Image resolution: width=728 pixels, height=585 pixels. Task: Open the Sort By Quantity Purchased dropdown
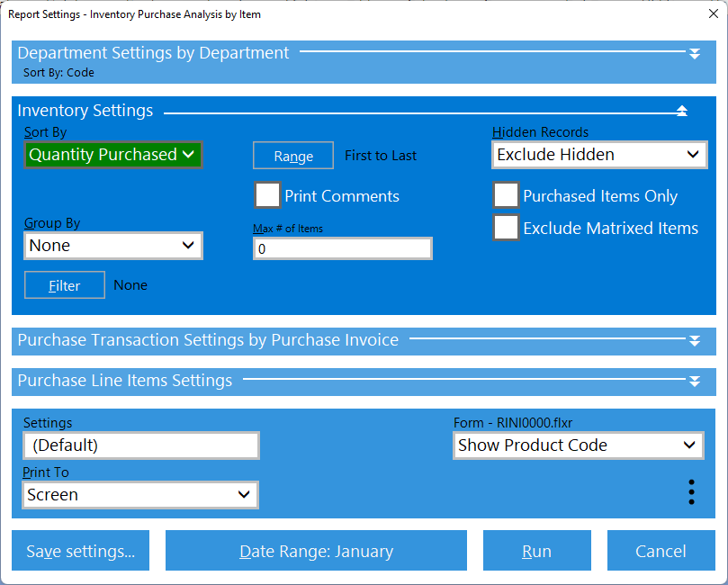[112, 155]
